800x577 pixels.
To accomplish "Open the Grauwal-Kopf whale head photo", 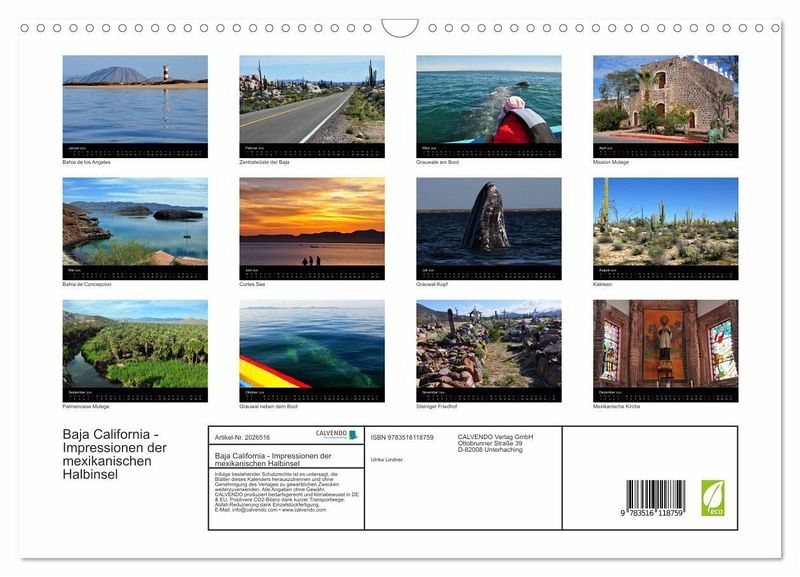I will (489, 221).
